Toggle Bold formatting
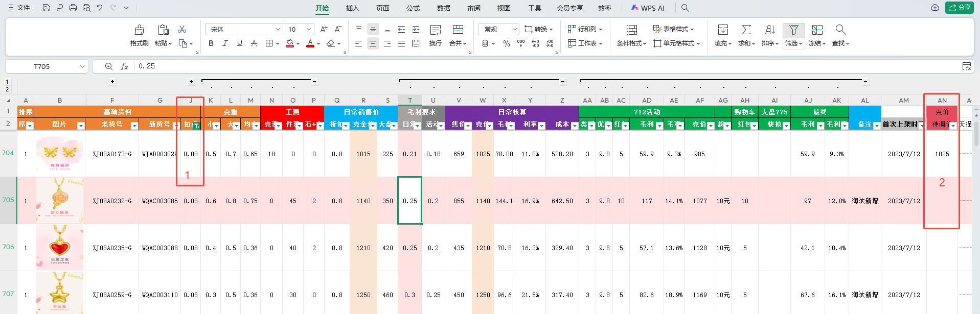 click(x=211, y=44)
